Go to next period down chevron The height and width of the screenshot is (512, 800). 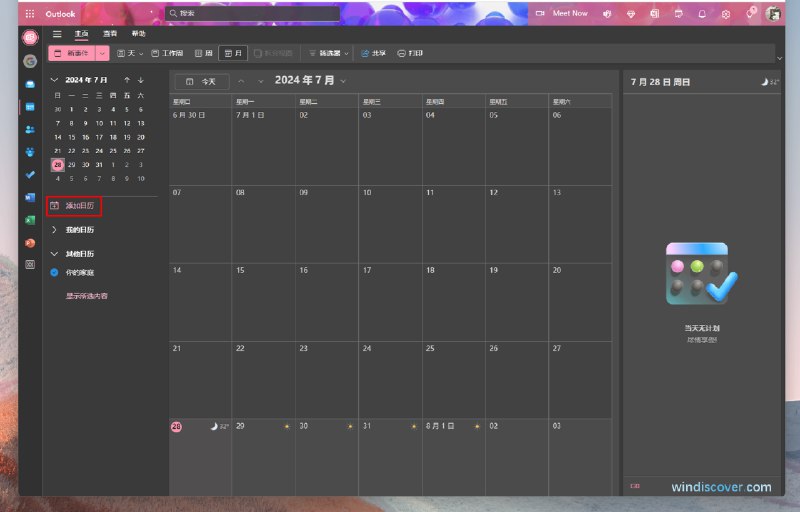pos(261,81)
